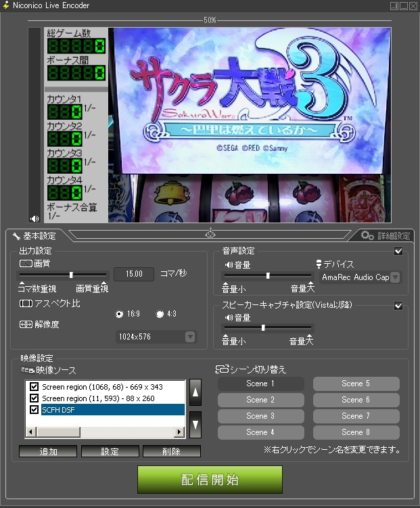Click source list scroll-left arrow
The image size is (420, 508).
30,432
